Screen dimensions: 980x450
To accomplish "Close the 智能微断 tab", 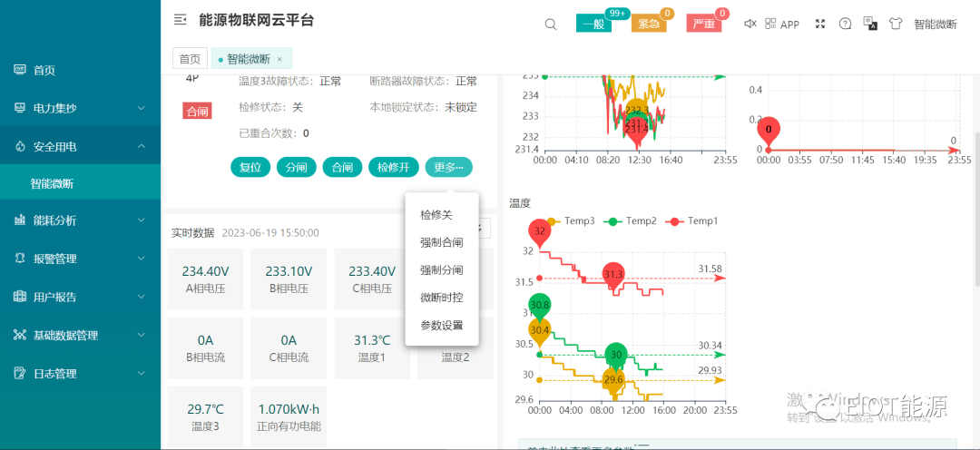I will pyautogui.click(x=279, y=59).
